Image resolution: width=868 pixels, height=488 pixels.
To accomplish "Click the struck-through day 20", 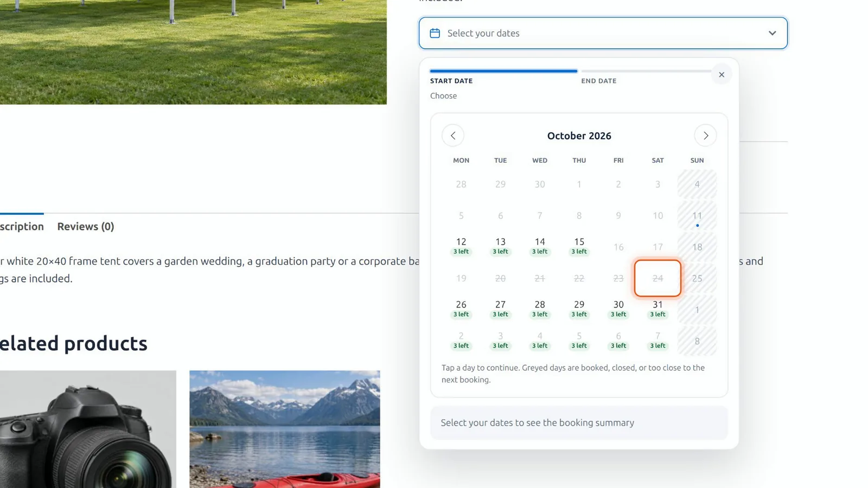I will [x=500, y=278].
